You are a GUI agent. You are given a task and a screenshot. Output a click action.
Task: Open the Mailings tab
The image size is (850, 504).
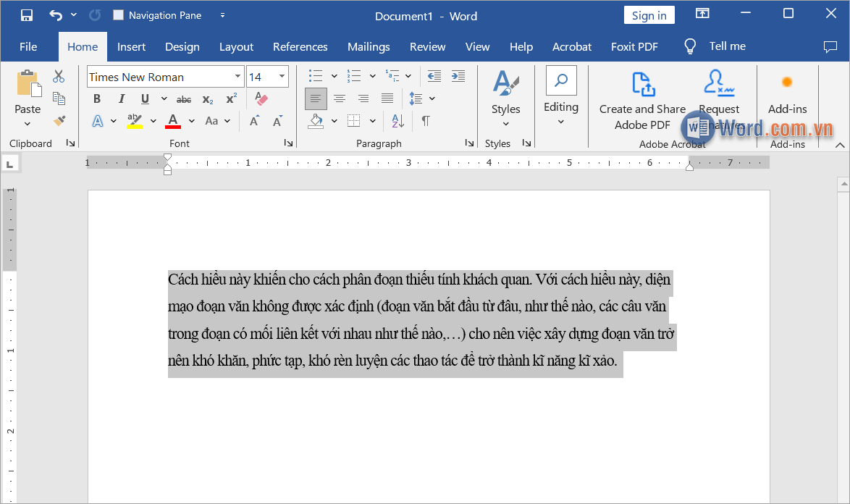pyautogui.click(x=369, y=46)
